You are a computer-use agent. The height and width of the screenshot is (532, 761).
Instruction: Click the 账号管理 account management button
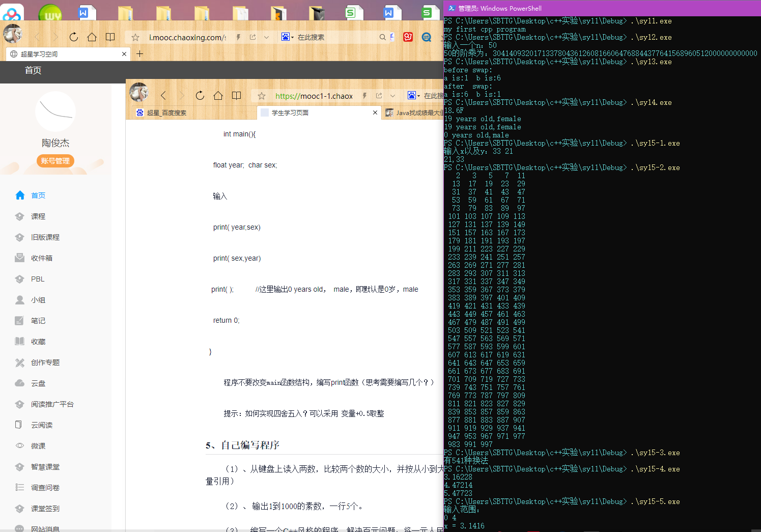55,160
